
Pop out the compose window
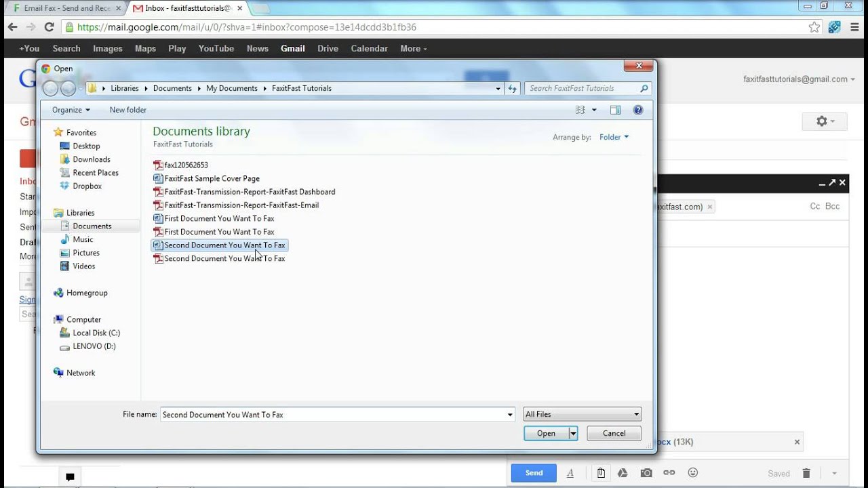(832, 182)
